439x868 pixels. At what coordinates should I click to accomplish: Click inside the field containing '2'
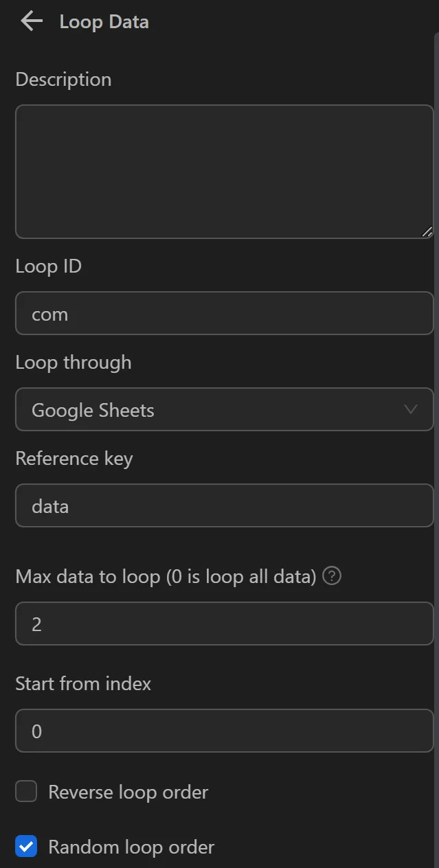225,623
